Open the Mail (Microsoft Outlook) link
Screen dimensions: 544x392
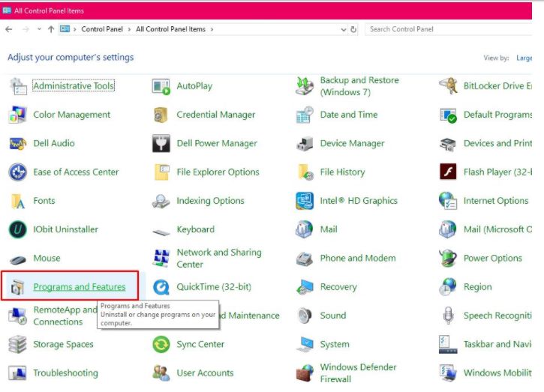[x=497, y=229]
